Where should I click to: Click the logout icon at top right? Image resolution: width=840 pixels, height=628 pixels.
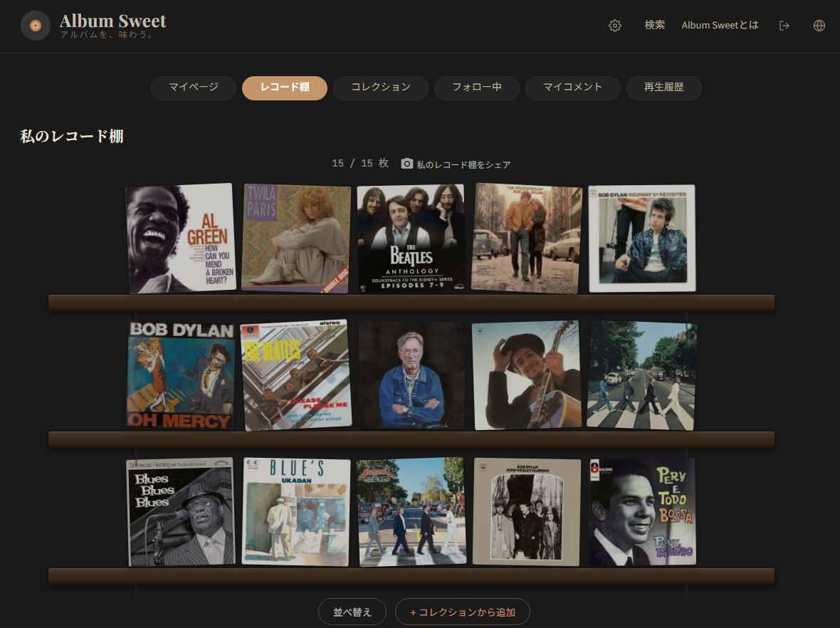tap(784, 25)
